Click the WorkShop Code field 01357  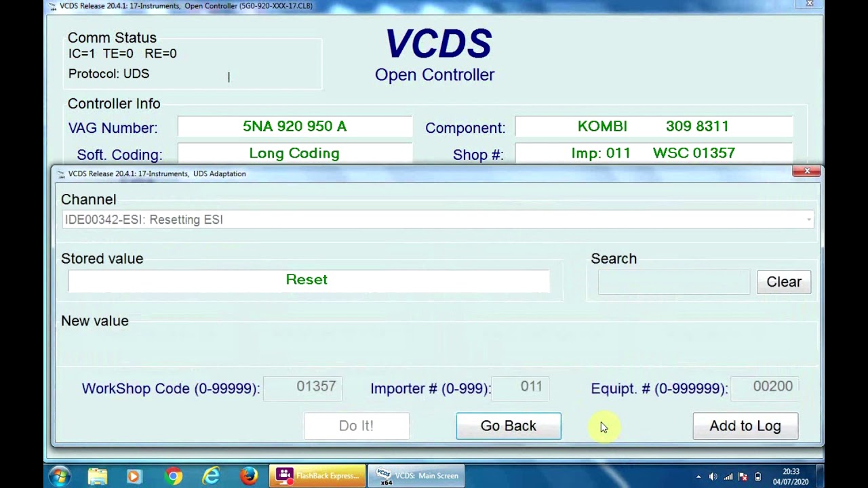302,387
